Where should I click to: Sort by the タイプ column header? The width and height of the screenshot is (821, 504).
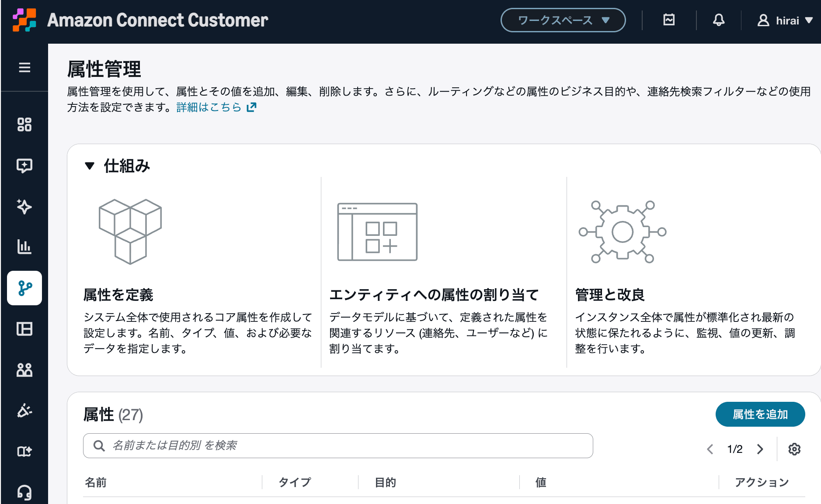tap(295, 482)
